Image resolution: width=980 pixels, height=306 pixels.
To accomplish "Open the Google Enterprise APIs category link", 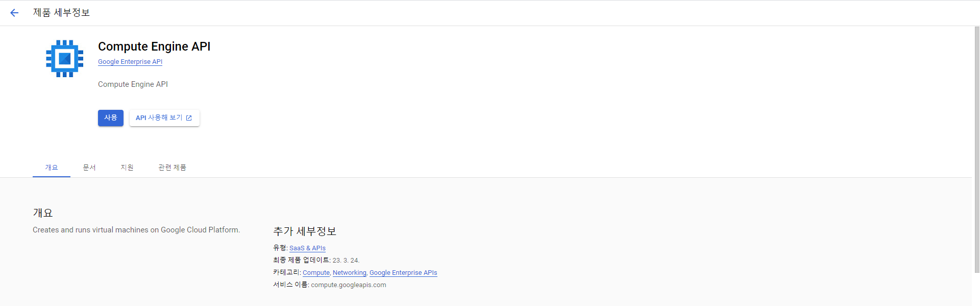I will click(403, 273).
